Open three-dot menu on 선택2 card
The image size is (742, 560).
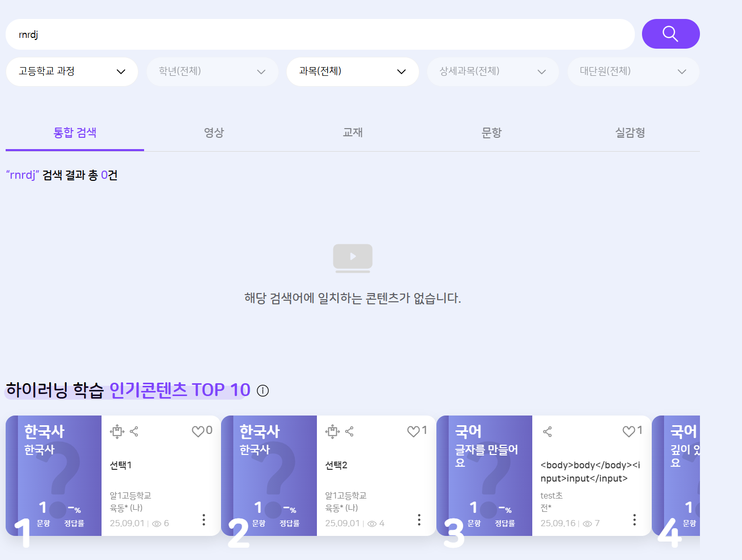click(x=419, y=520)
